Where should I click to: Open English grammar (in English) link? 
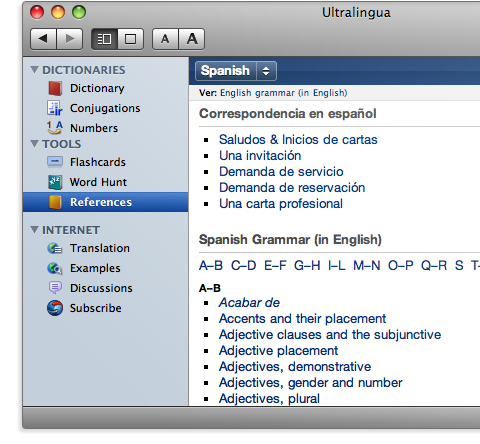pos(284,93)
